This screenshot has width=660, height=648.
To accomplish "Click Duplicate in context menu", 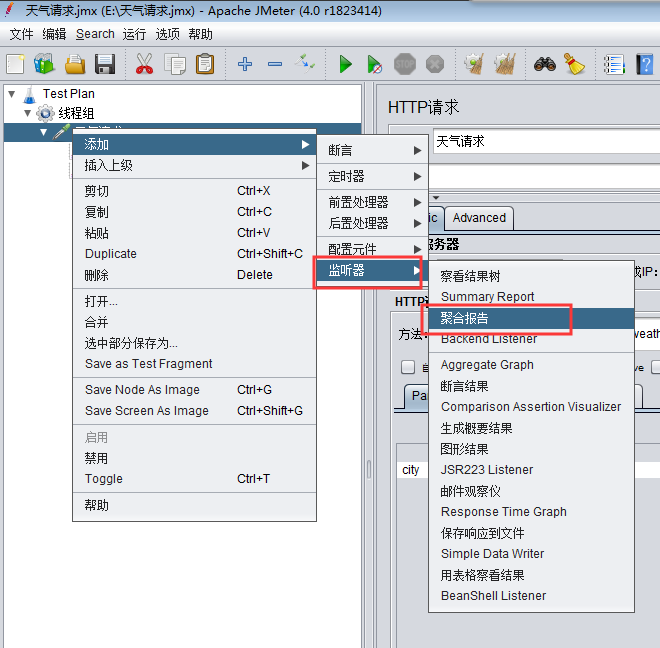I will click(x=194, y=254).
